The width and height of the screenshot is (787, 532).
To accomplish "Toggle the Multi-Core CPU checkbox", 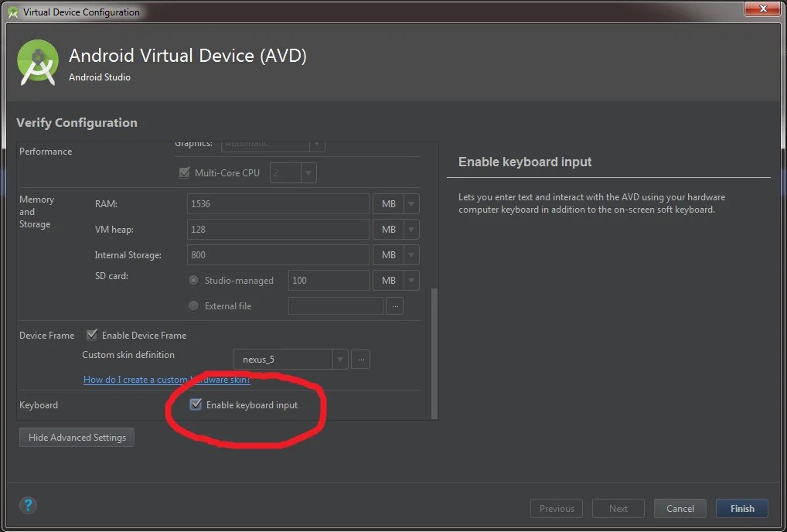I will pyautogui.click(x=184, y=172).
